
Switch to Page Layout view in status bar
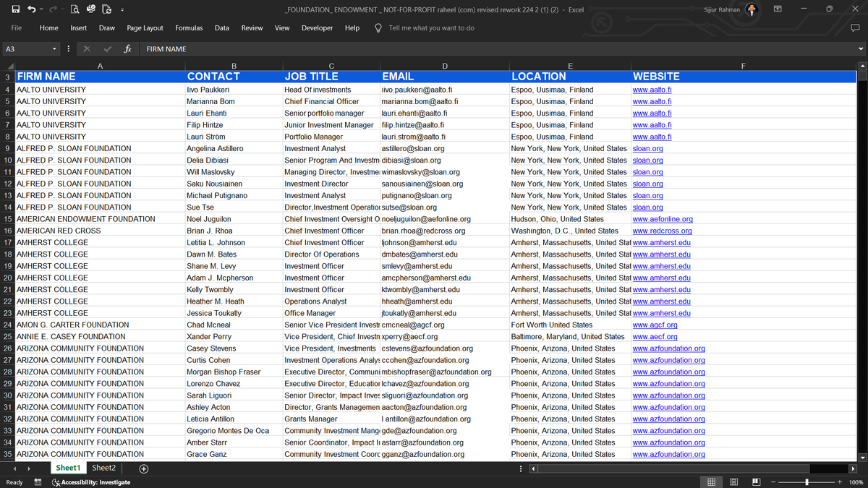tap(734, 482)
